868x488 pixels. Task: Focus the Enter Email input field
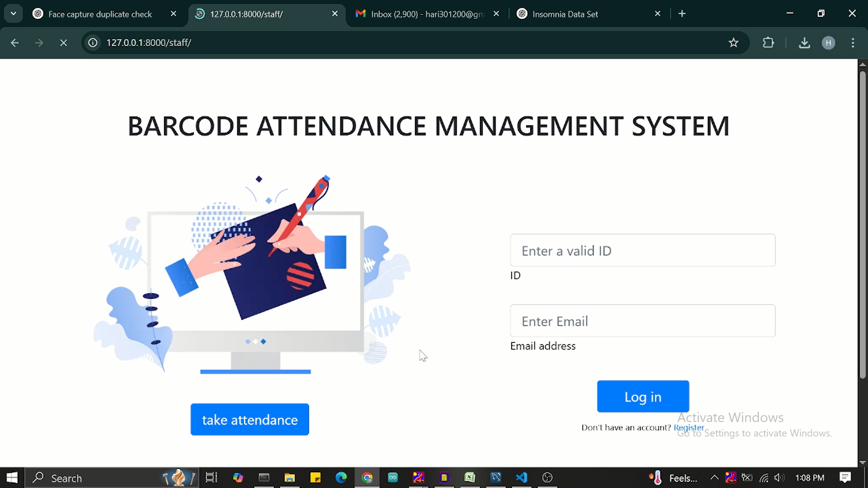pyautogui.click(x=642, y=321)
